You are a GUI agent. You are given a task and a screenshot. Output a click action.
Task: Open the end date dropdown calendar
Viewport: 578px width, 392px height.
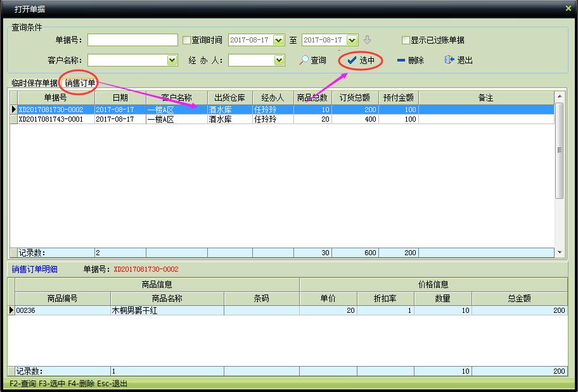352,40
